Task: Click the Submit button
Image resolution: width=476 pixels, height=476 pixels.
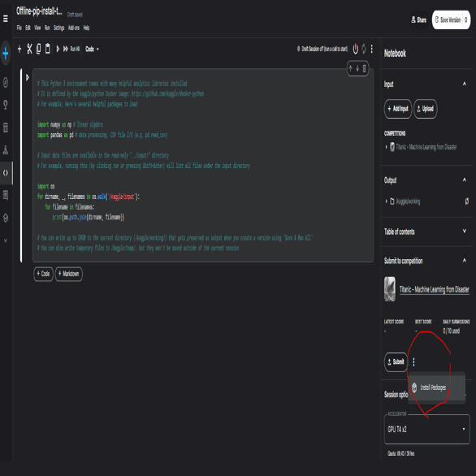Action: click(396, 361)
